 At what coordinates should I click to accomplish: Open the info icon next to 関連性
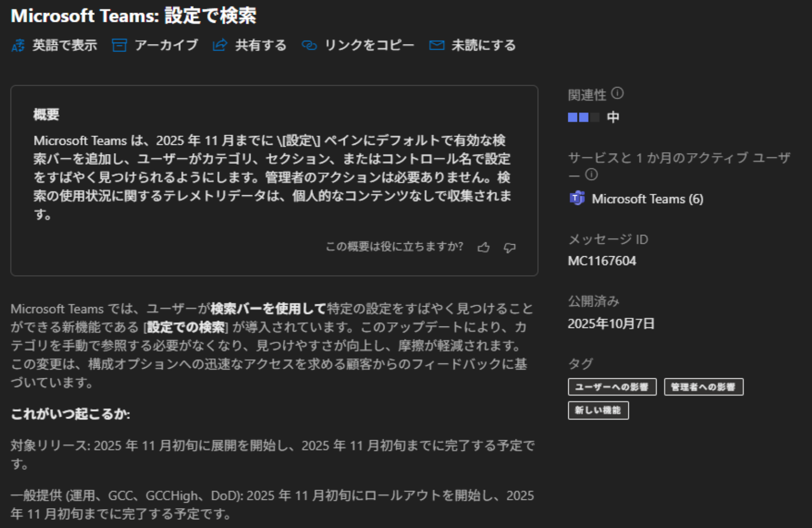pyautogui.click(x=617, y=93)
